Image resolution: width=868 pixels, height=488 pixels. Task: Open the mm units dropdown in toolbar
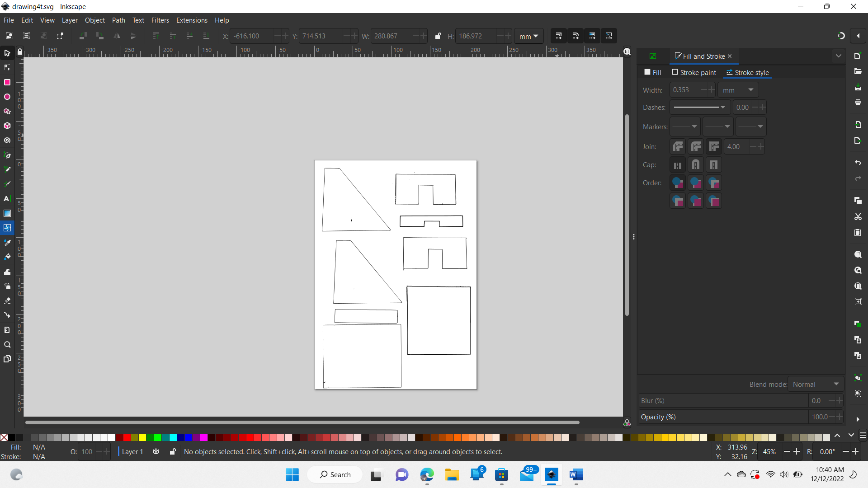(x=528, y=36)
